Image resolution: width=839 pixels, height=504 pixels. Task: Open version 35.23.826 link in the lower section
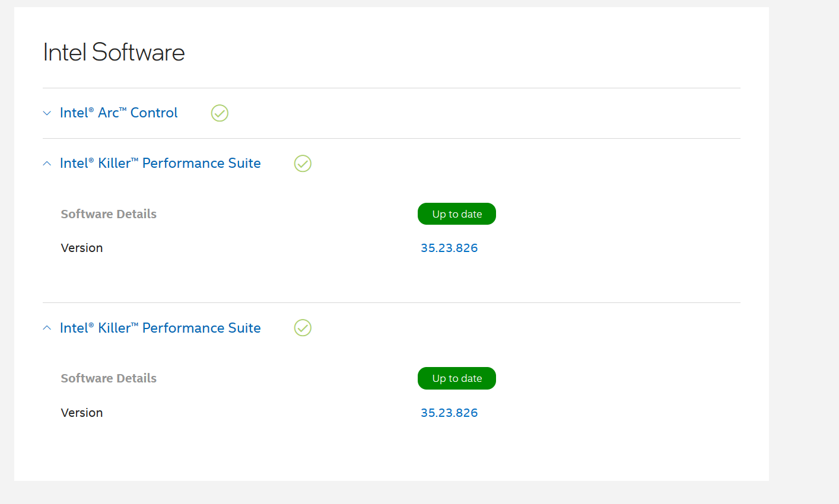point(449,413)
